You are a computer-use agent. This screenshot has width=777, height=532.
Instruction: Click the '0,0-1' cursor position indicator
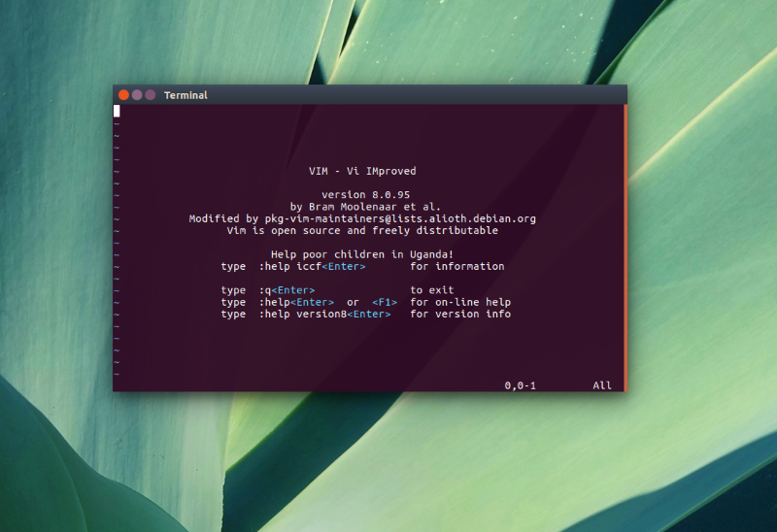point(521,385)
